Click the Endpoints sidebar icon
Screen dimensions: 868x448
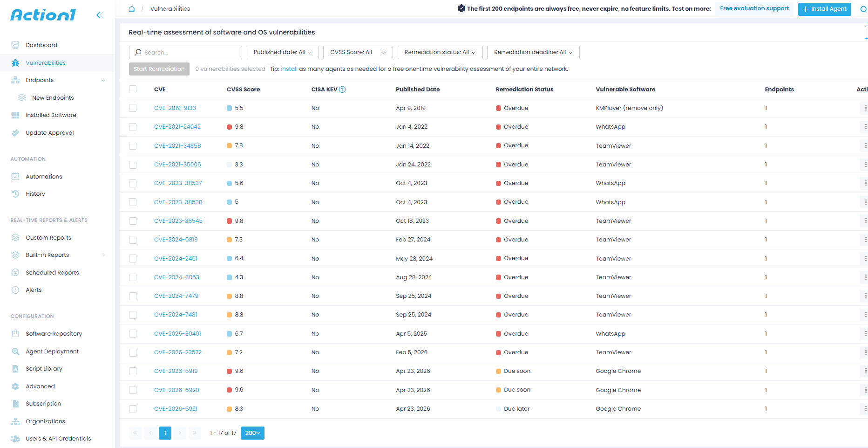point(15,80)
